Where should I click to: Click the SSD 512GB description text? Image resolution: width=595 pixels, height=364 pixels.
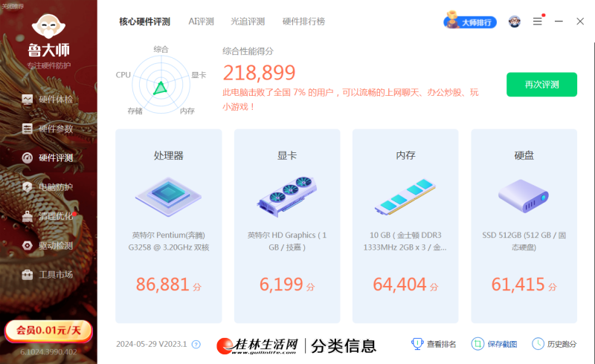pos(524,241)
